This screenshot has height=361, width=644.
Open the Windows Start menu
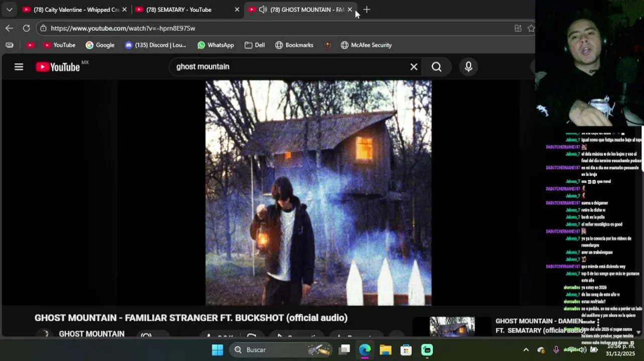click(217, 349)
